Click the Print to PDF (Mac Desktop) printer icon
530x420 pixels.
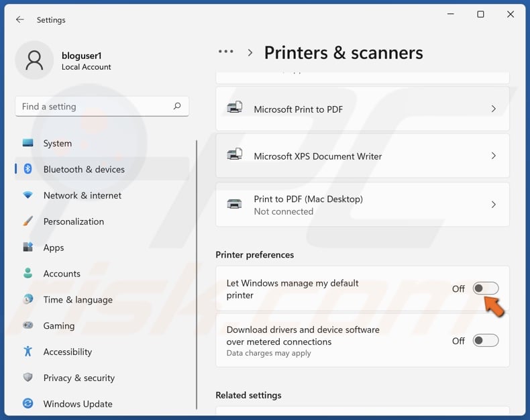234,204
